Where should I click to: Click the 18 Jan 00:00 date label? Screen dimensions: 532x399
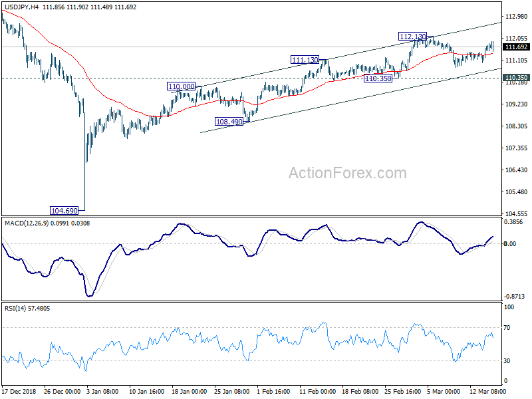[189, 391]
